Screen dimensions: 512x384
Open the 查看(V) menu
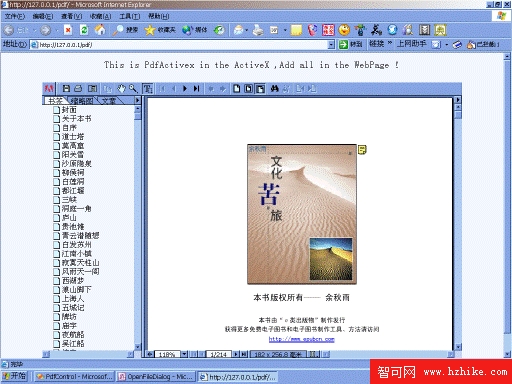(72, 16)
